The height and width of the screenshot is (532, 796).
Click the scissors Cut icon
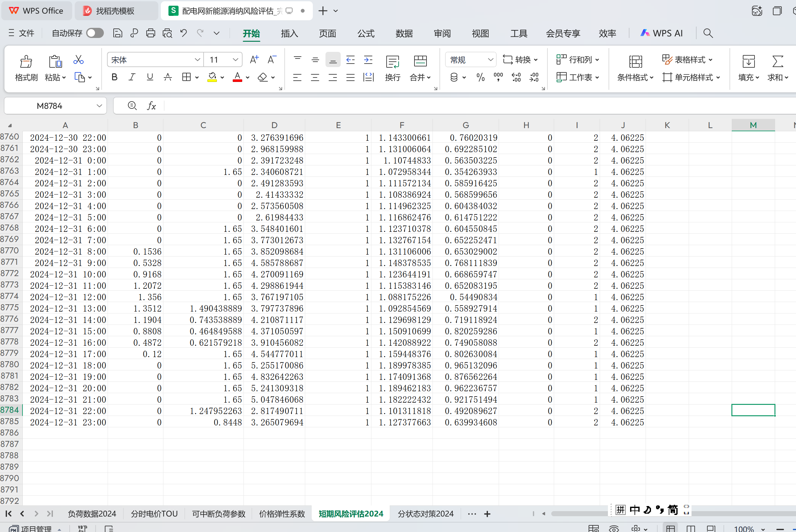(x=79, y=60)
